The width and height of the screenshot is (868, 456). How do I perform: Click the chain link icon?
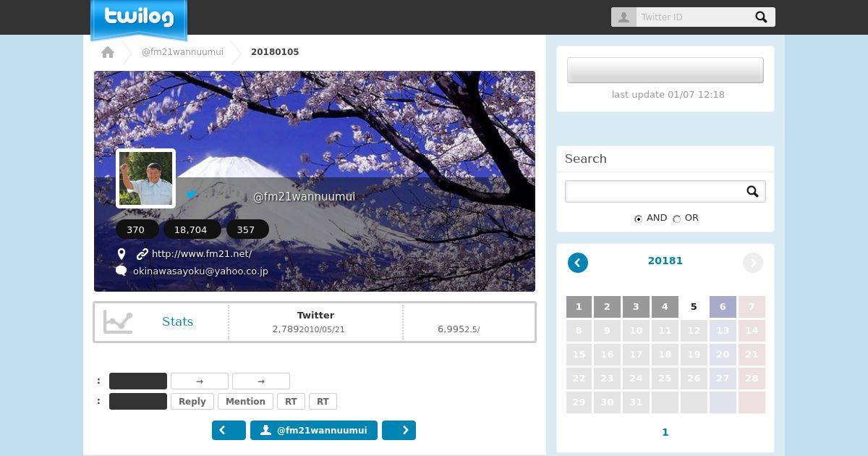click(142, 254)
